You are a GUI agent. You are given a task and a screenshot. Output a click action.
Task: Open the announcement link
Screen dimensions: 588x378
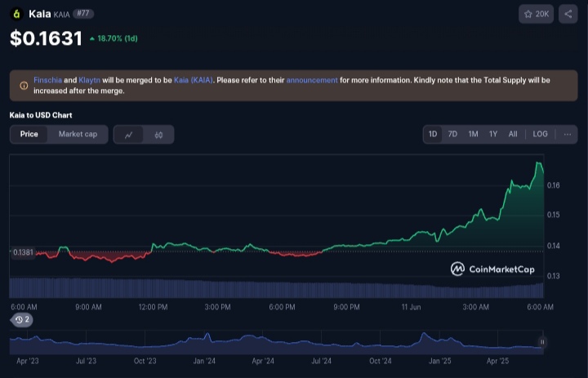(311, 80)
